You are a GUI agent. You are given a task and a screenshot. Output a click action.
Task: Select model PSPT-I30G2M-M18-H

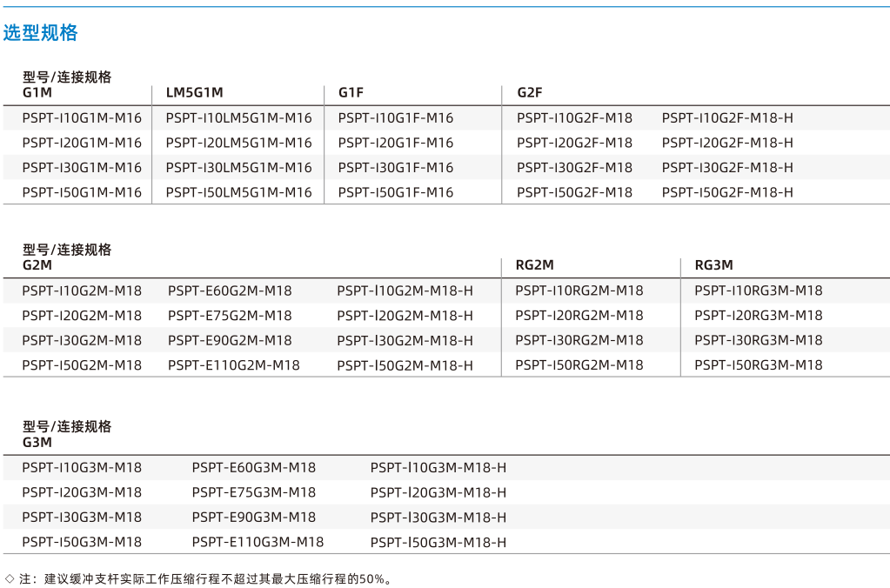coord(405,341)
